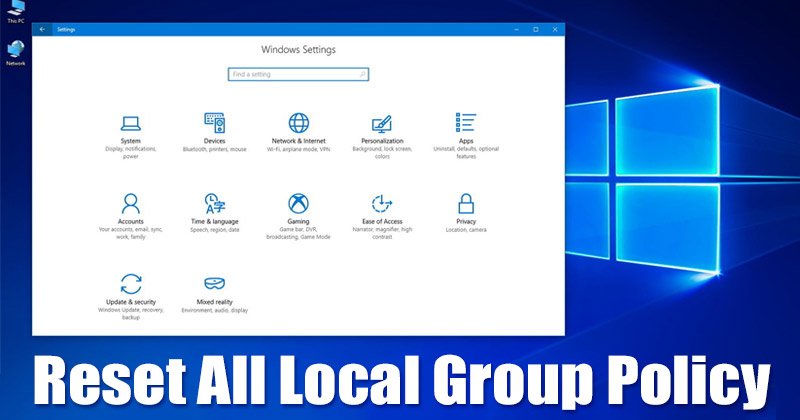Open the System settings laptop icon
Screen dimensions: 800x420
pos(131,123)
